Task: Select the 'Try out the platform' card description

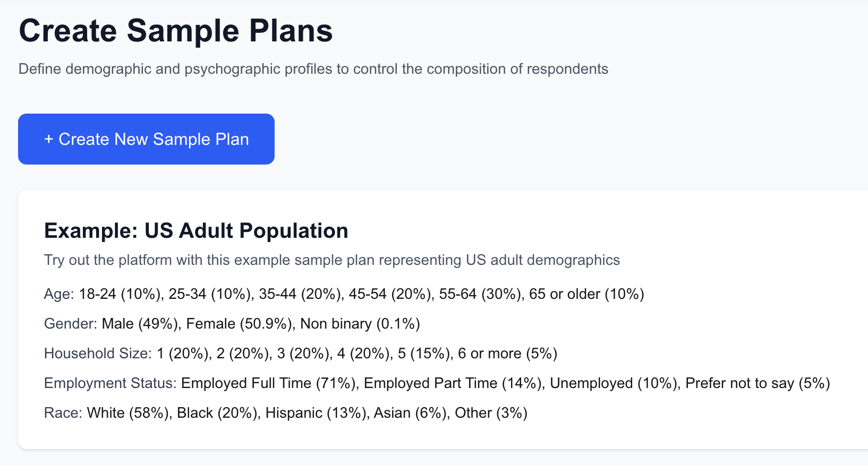Action: coord(331,260)
